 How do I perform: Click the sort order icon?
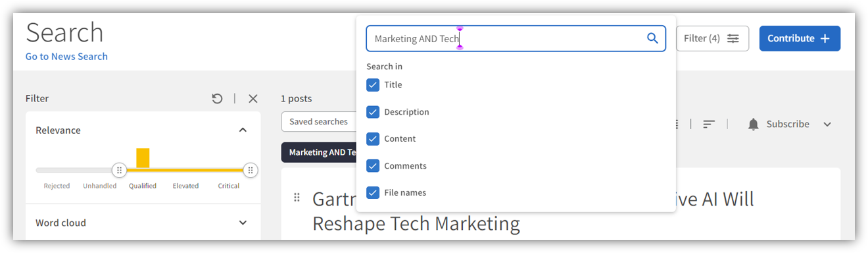[x=709, y=124]
